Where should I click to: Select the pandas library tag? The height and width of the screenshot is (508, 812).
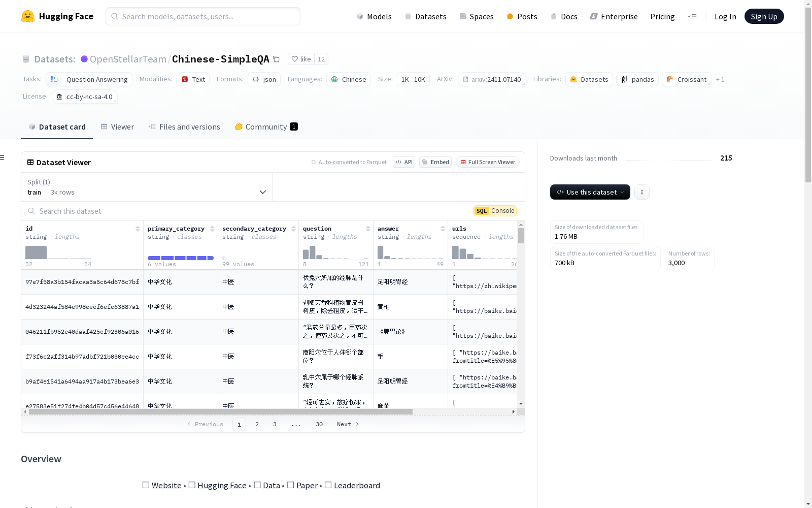pos(637,79)
